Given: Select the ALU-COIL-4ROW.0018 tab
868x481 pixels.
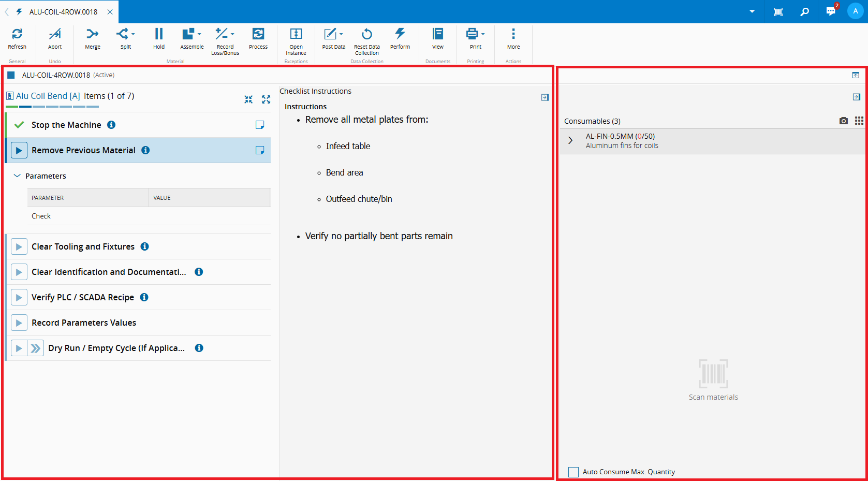Looking at the screenshot, I should pos(63,11).
